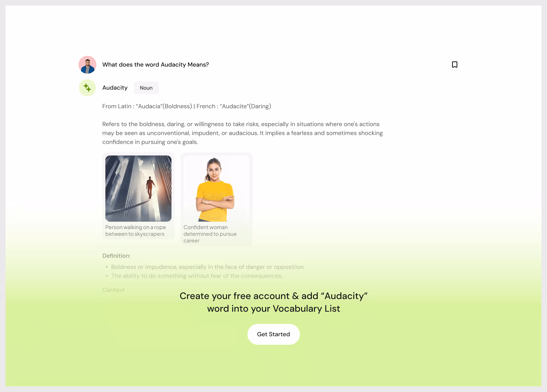Click the faded Context section heading
Image resolution: width=547 pixels, height=392 pixels.
pyautogui.click(x=113, y=290)
